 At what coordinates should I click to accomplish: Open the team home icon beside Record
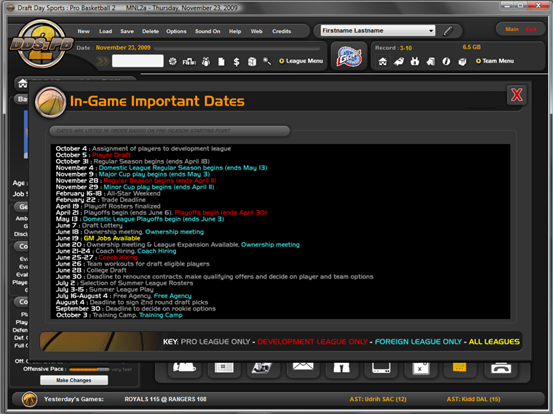pyautogui.click(x=383, y=62)
